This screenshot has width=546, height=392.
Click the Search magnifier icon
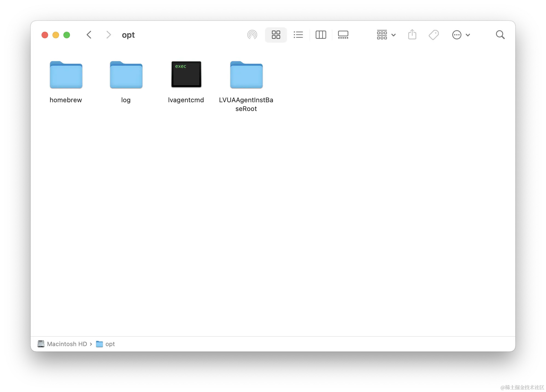[500, 35]
